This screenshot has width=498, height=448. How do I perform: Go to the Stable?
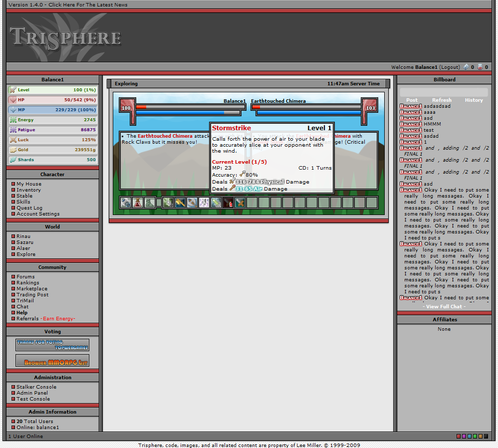tap(24, 196)
